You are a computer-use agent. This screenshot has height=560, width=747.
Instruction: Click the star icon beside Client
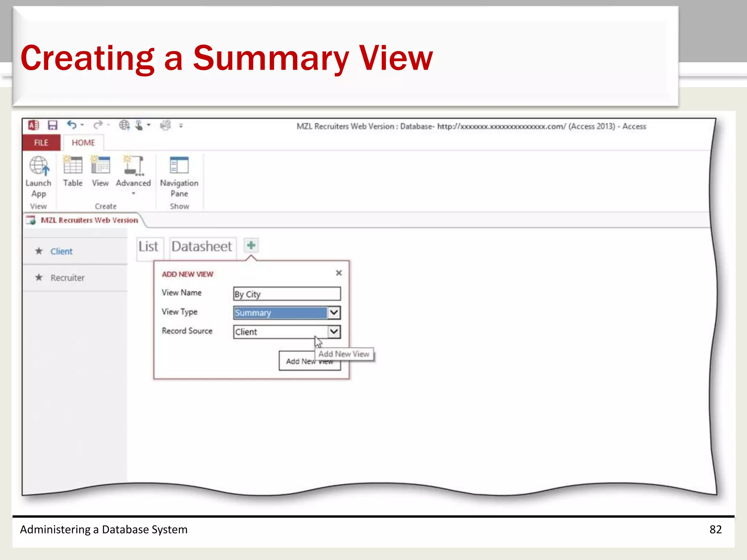coord(39,251)
